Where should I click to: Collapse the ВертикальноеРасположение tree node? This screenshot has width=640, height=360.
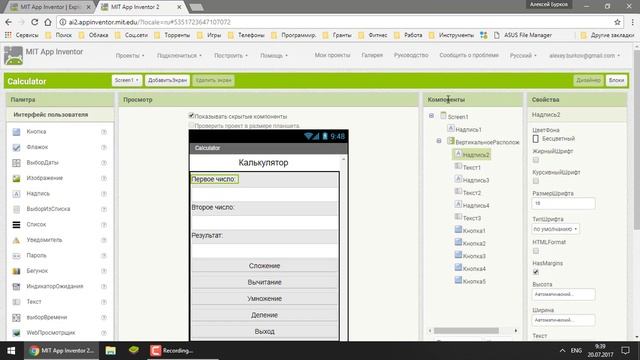coord(439,141)
